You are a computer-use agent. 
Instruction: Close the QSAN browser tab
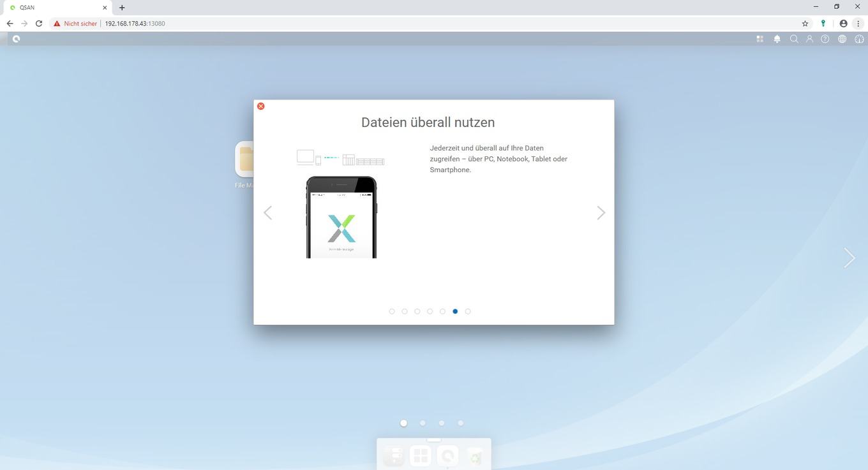105,8
